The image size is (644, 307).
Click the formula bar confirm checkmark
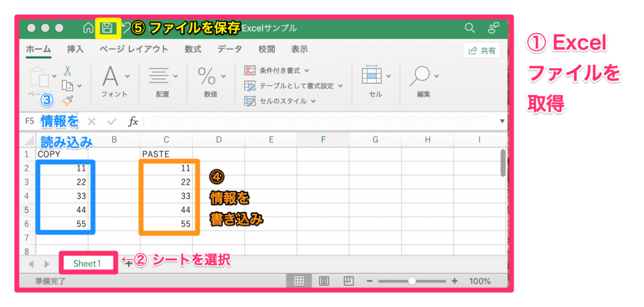point(112,121)
